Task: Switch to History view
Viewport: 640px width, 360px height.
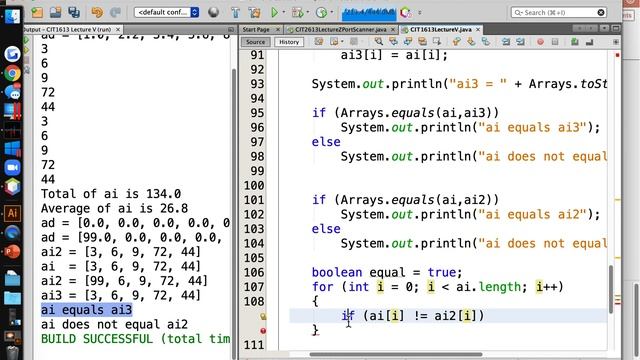Action: [289, 42]
